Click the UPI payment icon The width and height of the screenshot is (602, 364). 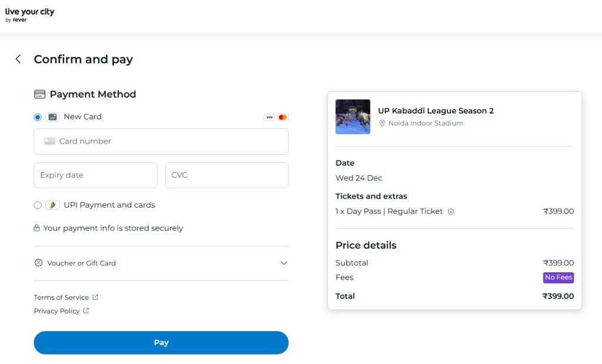52,205
